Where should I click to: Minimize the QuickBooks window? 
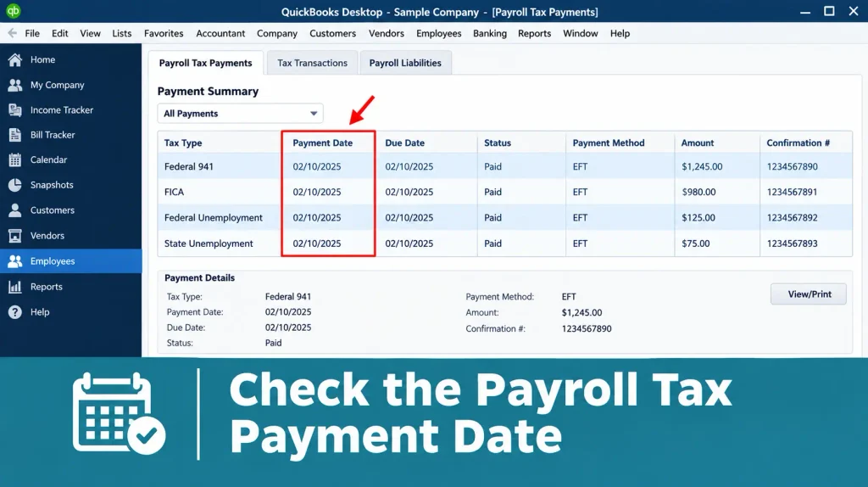(x=805, y=12)
